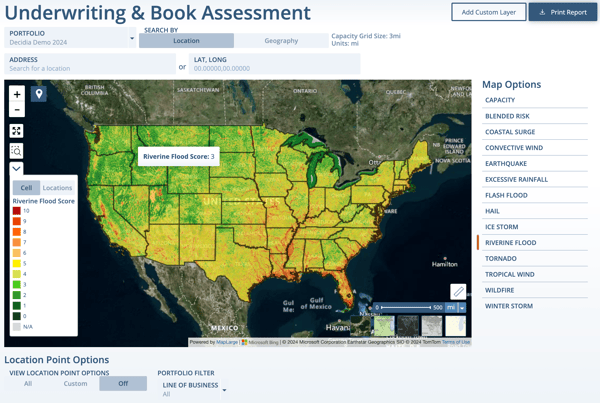Click the score 5 yellow swatch
Viewport: 600px width, 403px height.
(16, 264)
